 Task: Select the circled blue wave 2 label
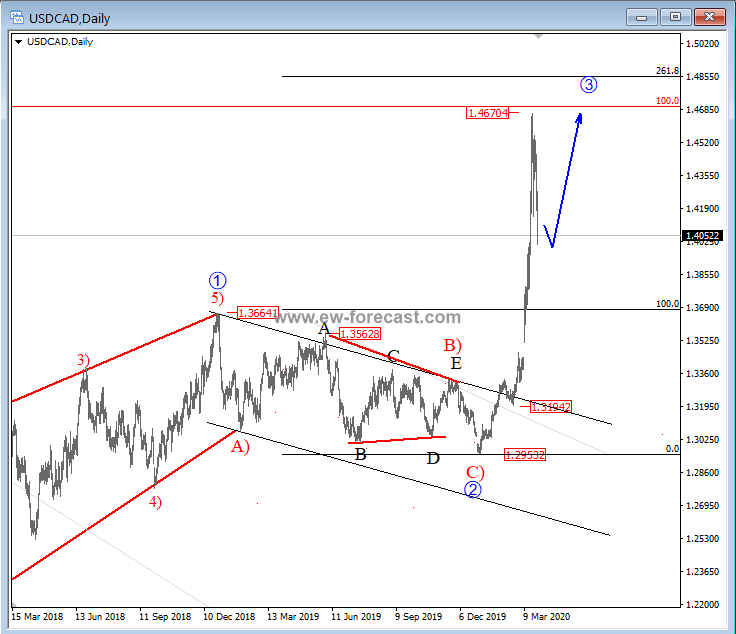[473, 489]
